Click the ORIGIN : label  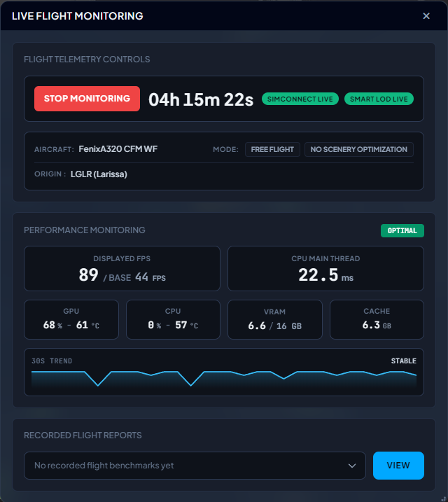[x=50, y=174]
